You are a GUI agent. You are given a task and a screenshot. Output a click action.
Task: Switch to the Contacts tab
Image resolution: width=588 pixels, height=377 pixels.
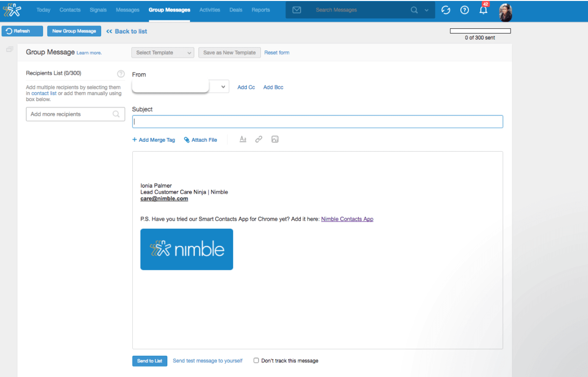[x=70, y=10]
